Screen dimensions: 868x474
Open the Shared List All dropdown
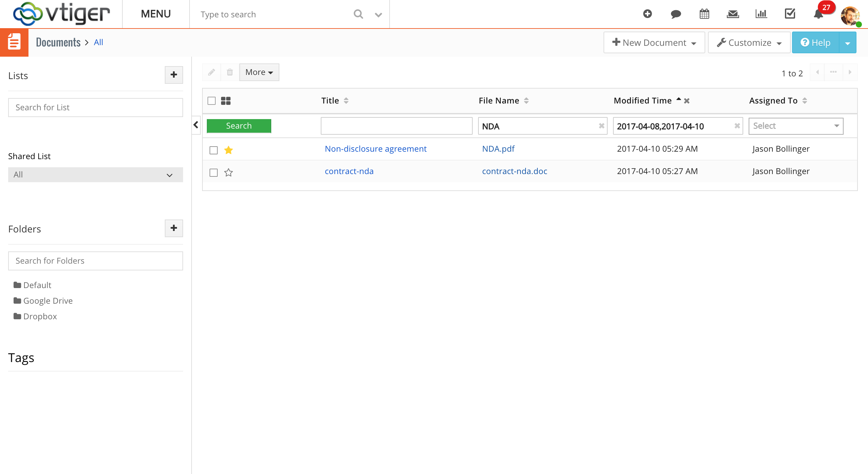[x=95, y=175]
